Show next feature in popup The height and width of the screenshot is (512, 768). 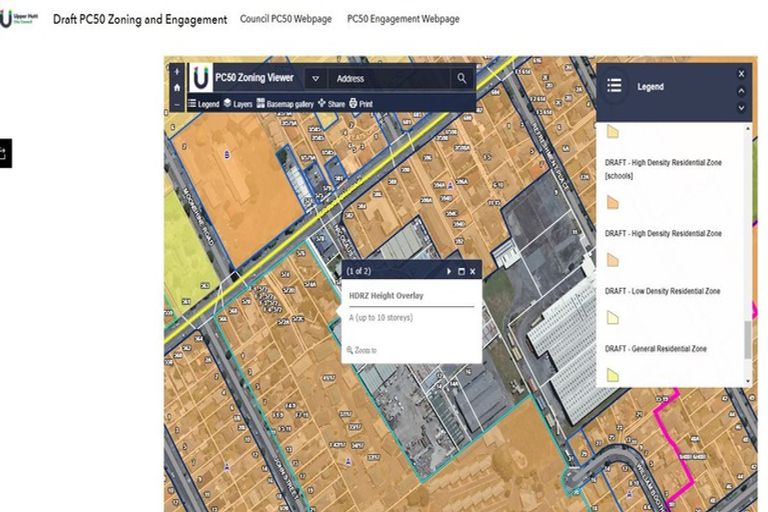(449, 271)
